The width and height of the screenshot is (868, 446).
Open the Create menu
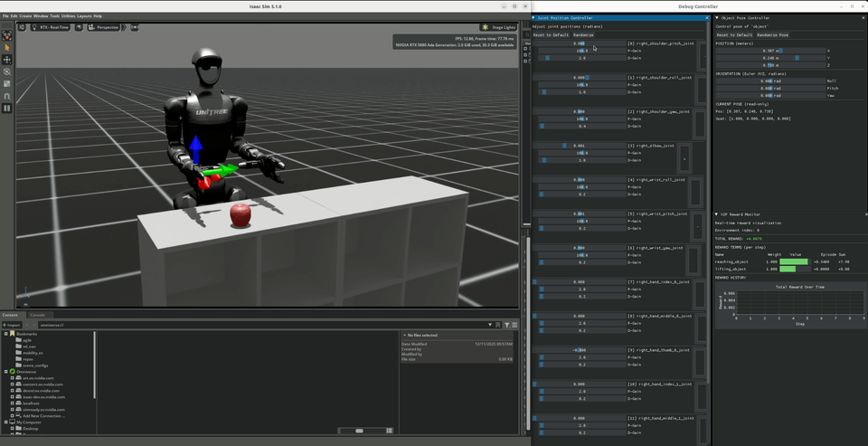click(x=25, y=16)
